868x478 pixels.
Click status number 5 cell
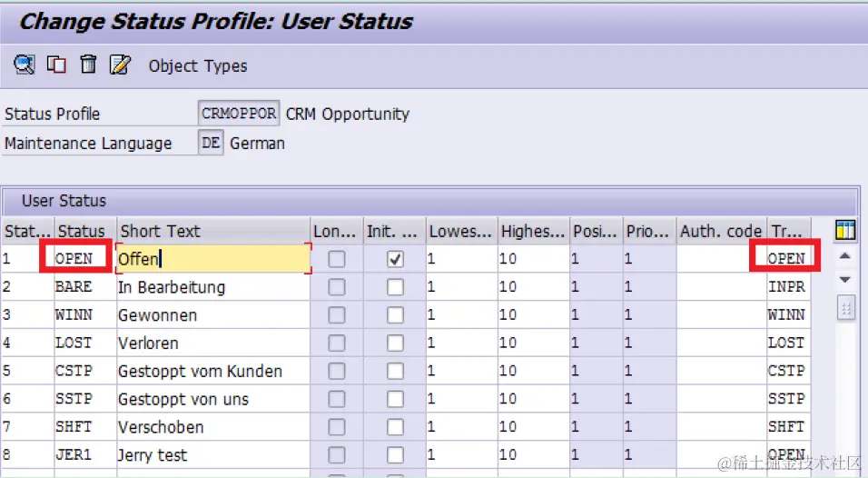[27, 371]
